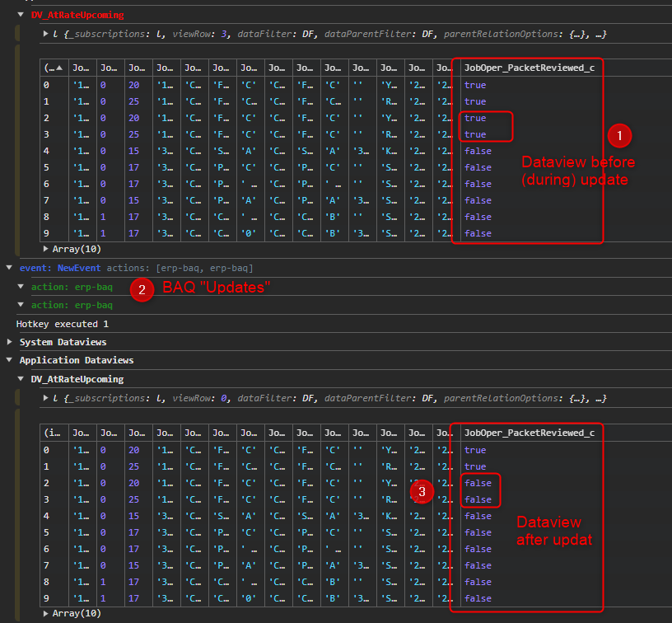Click "false" in row 2 of lower table
672x623 pixels.
click(x=478, y=483)
